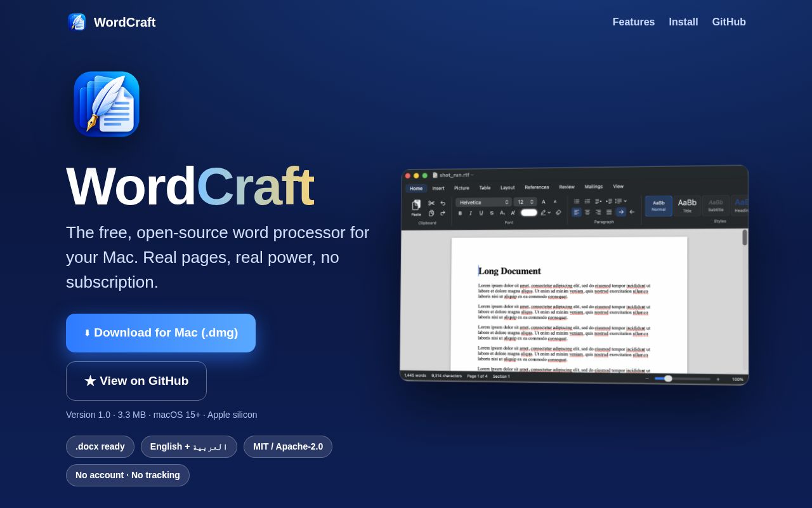Select the Justify alignment icon
The width and height of the screenshot is (812, 508).
pos(609,212)
